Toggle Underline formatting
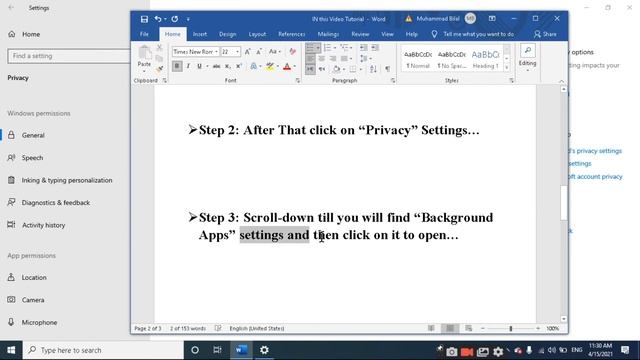Viewport: 640px width, 360px height. point(199,66)
